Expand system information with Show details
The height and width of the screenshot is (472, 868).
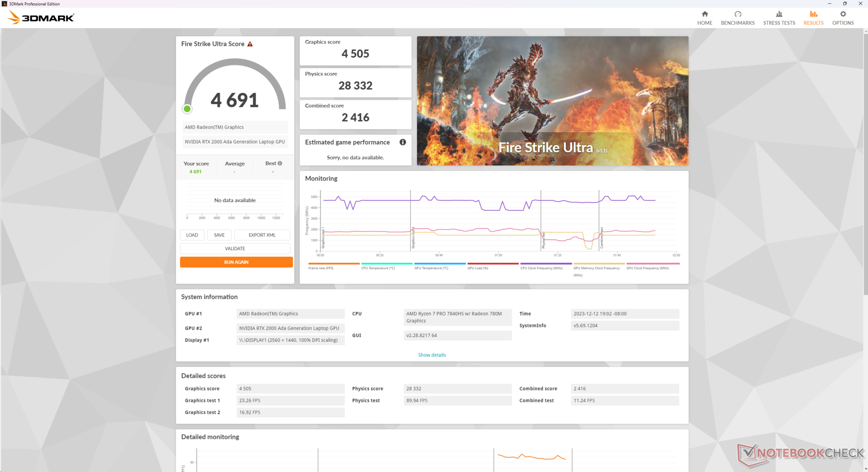coord(432,355)
